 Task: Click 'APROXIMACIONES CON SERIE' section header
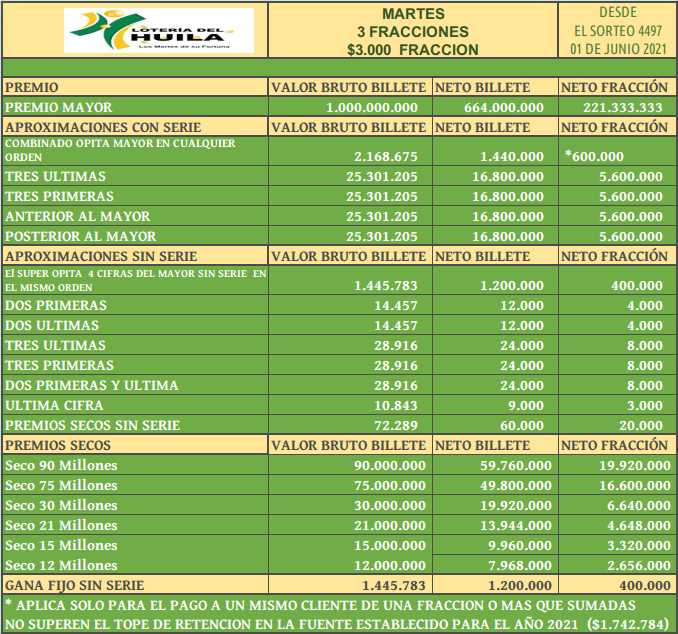click(x=103, y=127)
